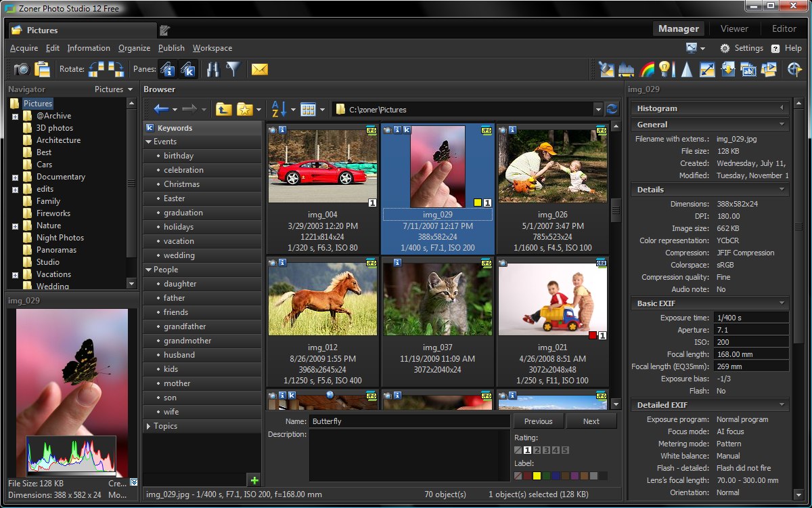
Task: Select the img_012 horse thumbnail
Action: [323, 297]
